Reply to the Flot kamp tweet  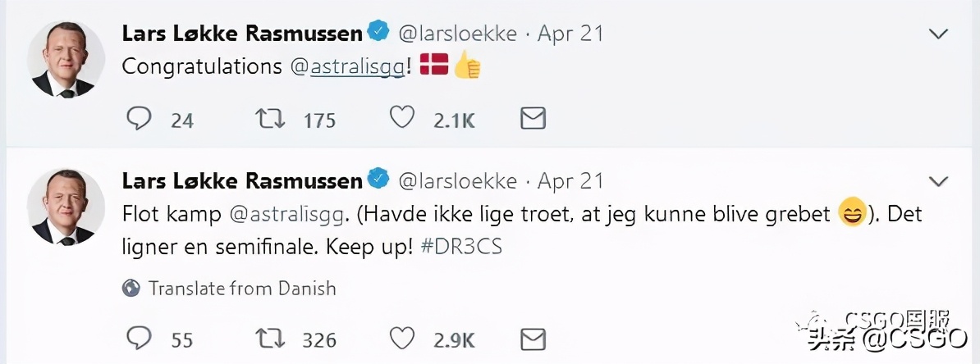(x=140, y=338)
